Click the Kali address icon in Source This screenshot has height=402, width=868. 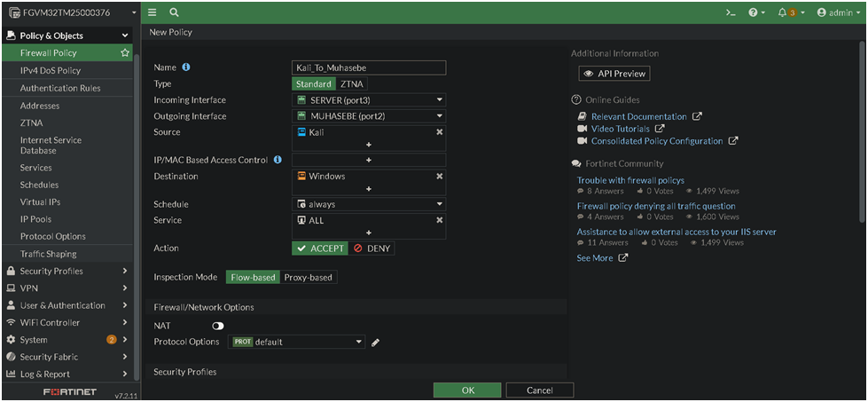point(301,132)
